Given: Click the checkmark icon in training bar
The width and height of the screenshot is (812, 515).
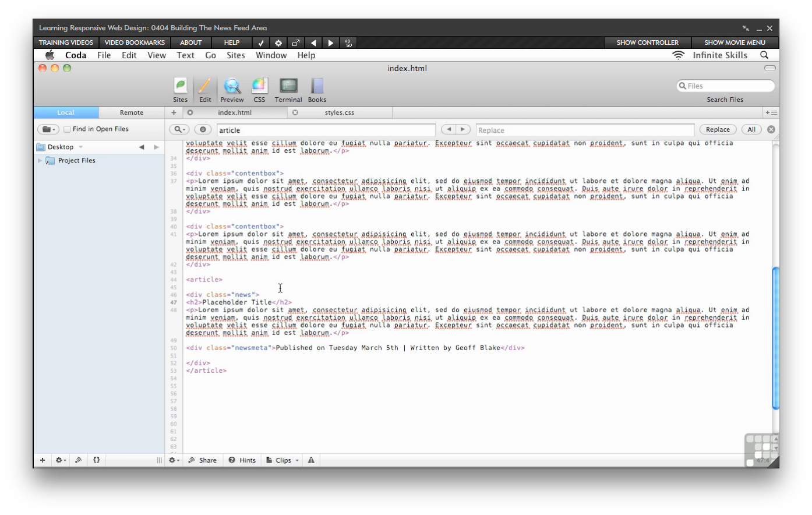Looking at the screenshot, I should [261, 43].
